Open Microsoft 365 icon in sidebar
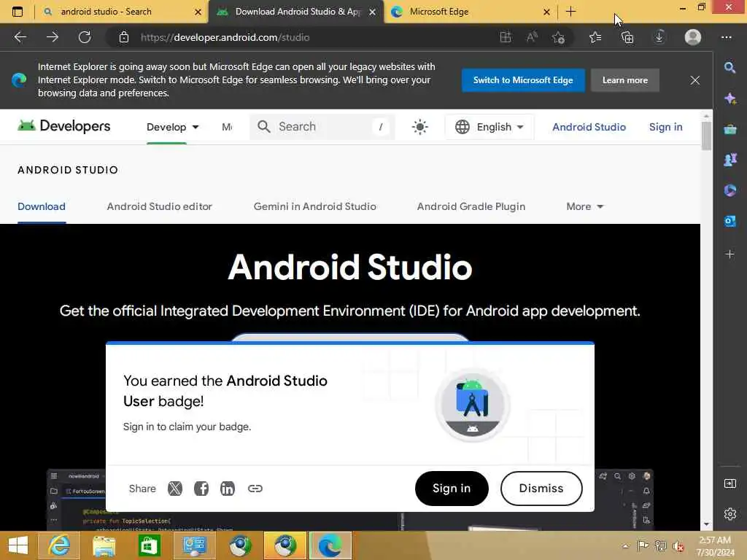747x560 pixels. pos(729,190)
